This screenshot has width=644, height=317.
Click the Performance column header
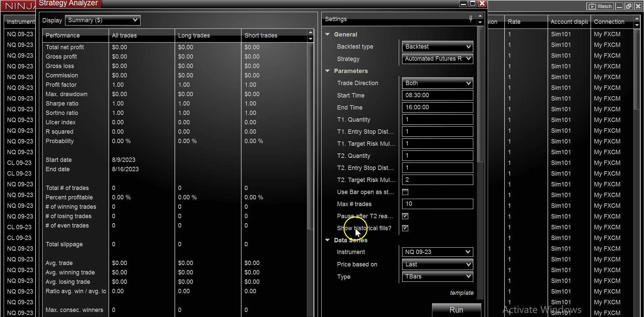click(75, 36)
